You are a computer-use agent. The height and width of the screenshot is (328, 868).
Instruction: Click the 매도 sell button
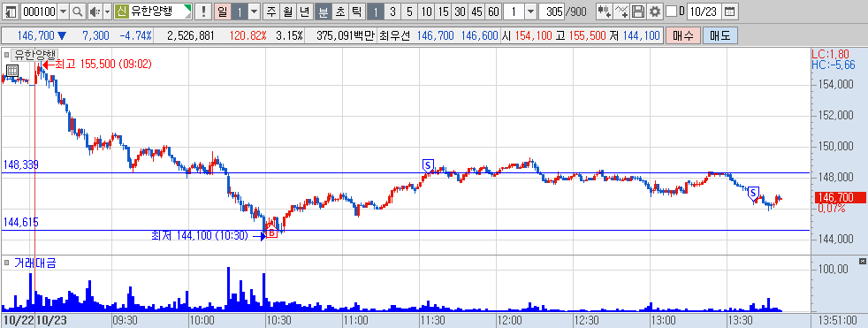pyautogui.click(x=720, y=36)
